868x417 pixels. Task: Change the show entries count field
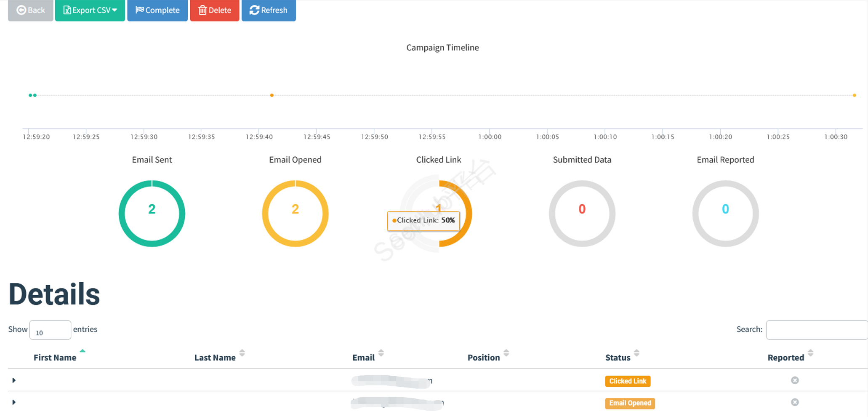pyautogui.click(x=50, y=330)
